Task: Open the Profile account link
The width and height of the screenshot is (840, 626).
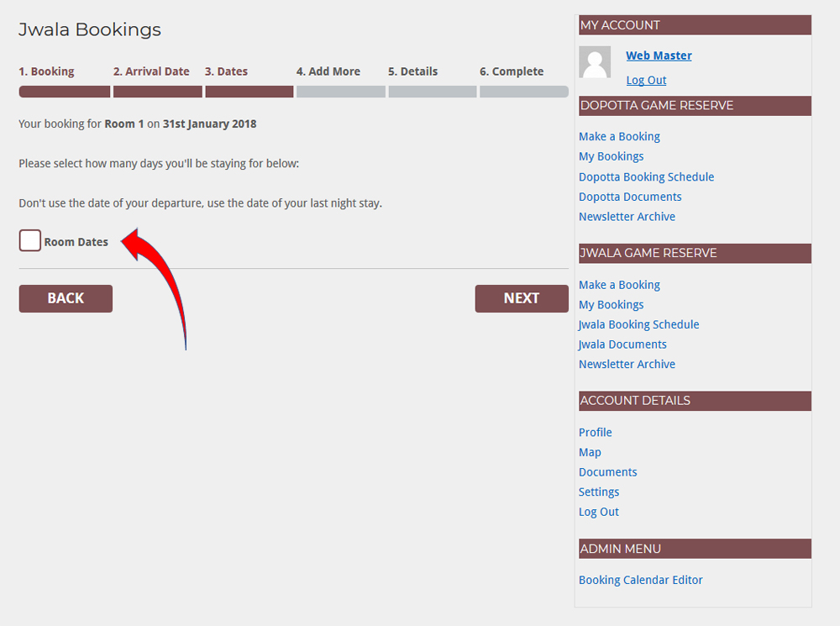Action: point(595,432)
